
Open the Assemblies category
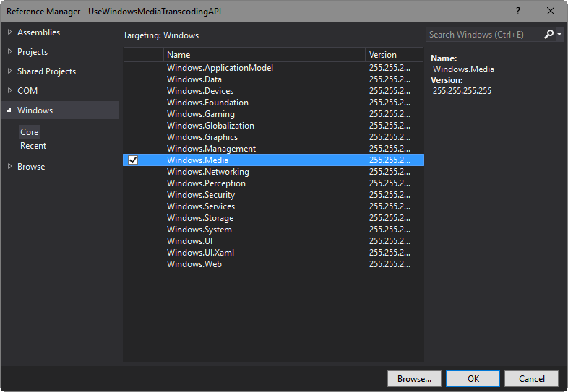[39, 32]
